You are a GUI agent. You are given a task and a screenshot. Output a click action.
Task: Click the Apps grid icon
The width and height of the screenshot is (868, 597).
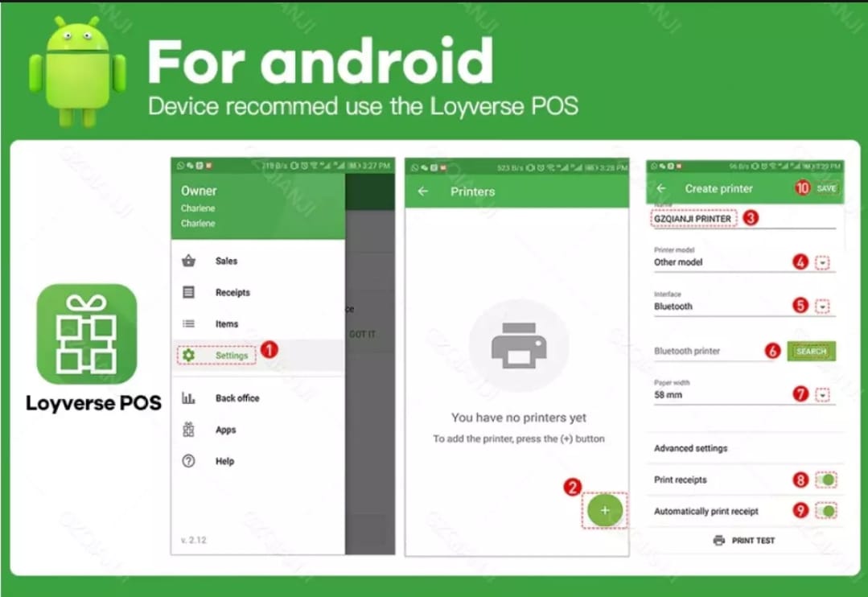189,429
